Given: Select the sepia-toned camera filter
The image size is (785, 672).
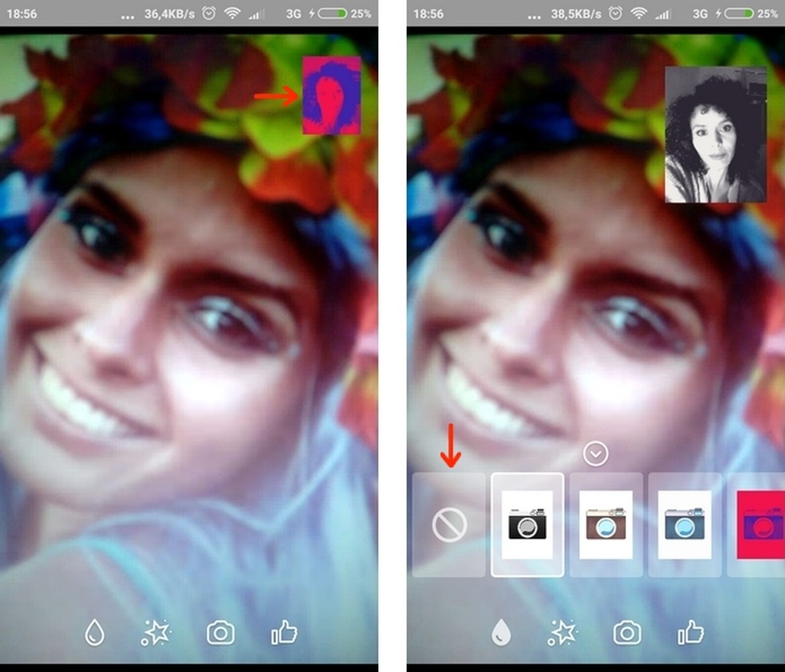Looking at the screenshot, I should (606, 527).
